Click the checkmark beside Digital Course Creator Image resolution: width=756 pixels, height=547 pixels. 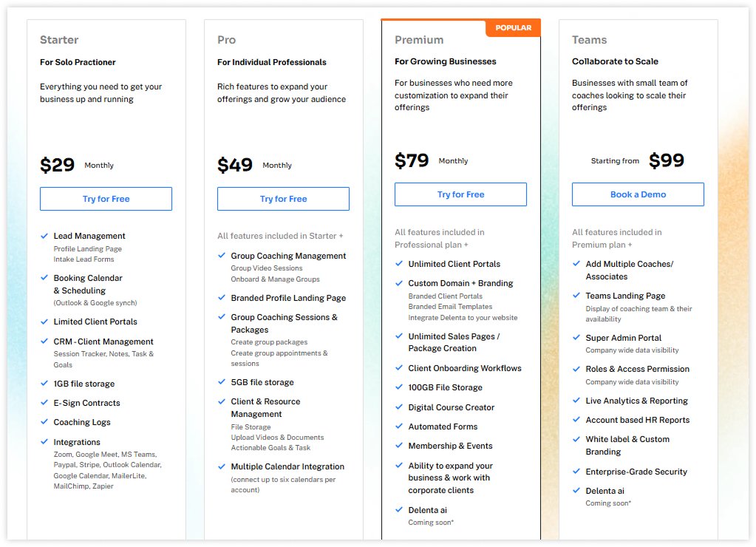[x=399, y=407]
